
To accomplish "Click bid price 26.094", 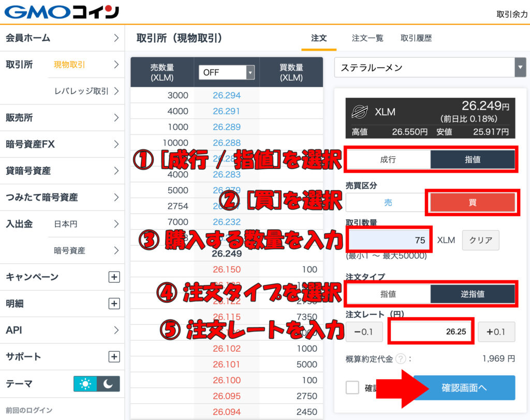I will coord(227,412).
